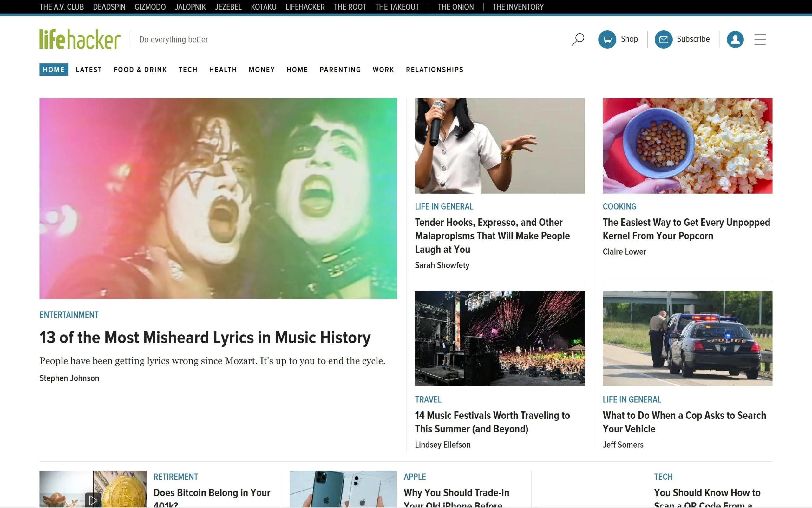Visit Jezebel in top bar
The width and height of the screenshot is (812, 508).
point(228,7)
